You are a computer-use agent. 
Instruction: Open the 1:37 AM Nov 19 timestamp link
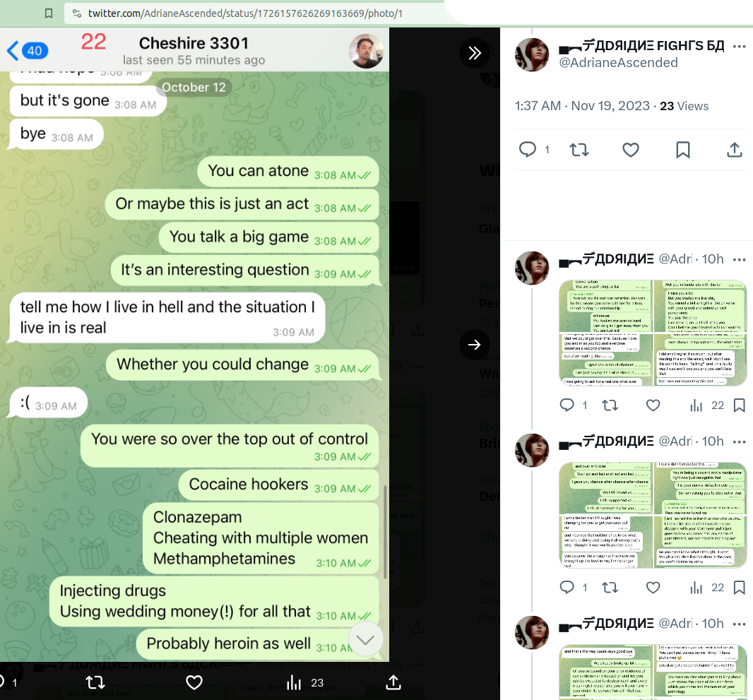click(x=582, y=106)
